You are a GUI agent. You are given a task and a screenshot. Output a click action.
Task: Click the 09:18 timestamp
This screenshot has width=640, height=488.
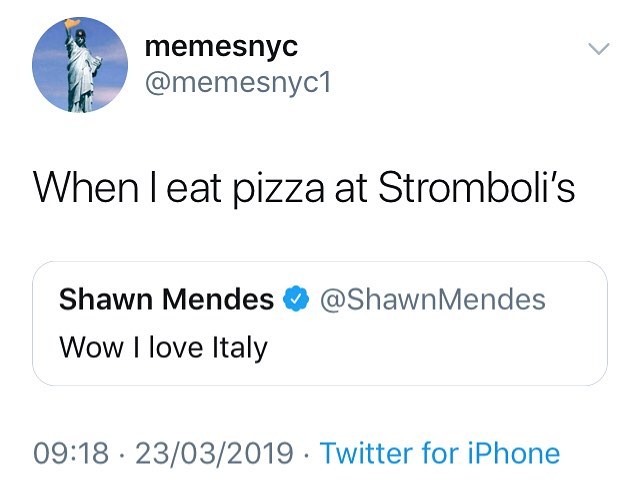click(x=71, y=452)
